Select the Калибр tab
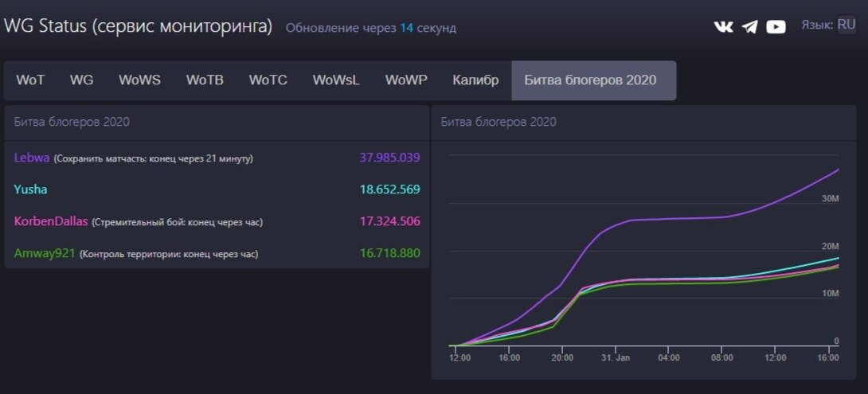868x394 pixels. tap(475, 80)
